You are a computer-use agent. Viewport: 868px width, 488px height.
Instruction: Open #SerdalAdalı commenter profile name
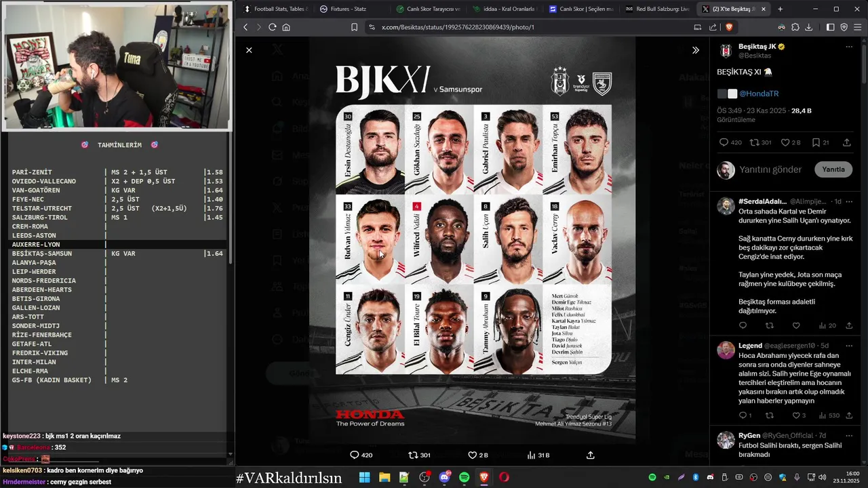[x=762, y=201]
